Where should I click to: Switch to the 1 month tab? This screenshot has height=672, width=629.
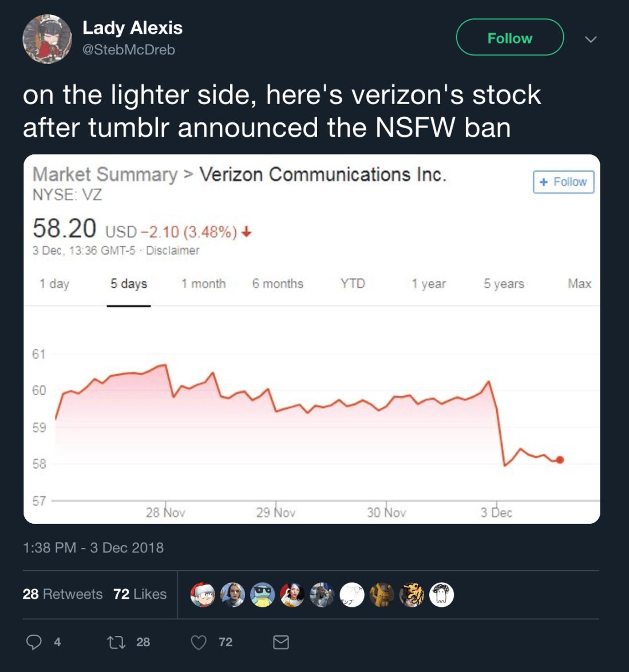pos(204,284)
